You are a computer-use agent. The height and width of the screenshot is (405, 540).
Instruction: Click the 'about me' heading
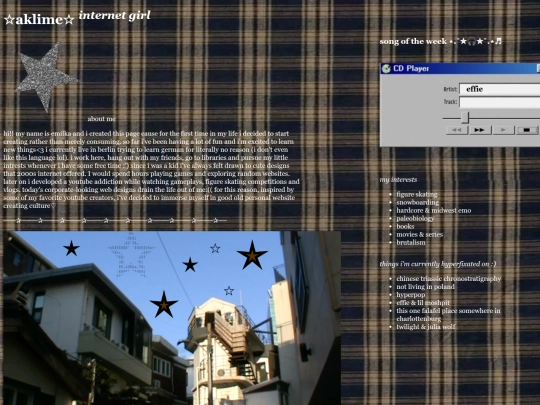[x=102, y=119]
